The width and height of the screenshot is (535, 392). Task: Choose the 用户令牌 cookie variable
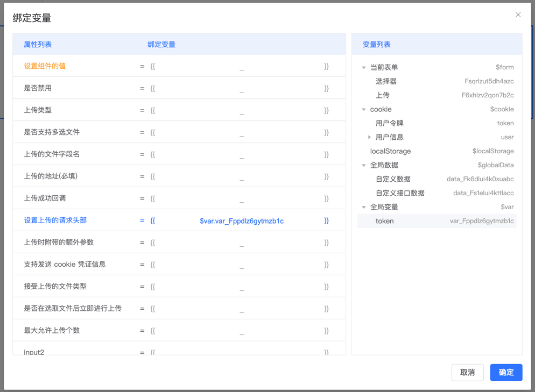click(389, 123)
